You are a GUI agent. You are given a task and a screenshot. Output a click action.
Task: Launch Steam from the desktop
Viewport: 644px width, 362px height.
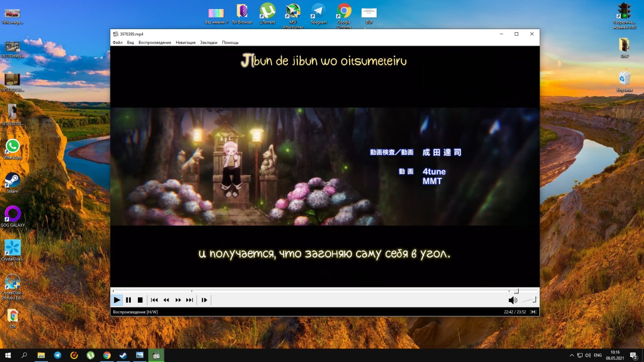pyautogui.click(x=12, y=183)
